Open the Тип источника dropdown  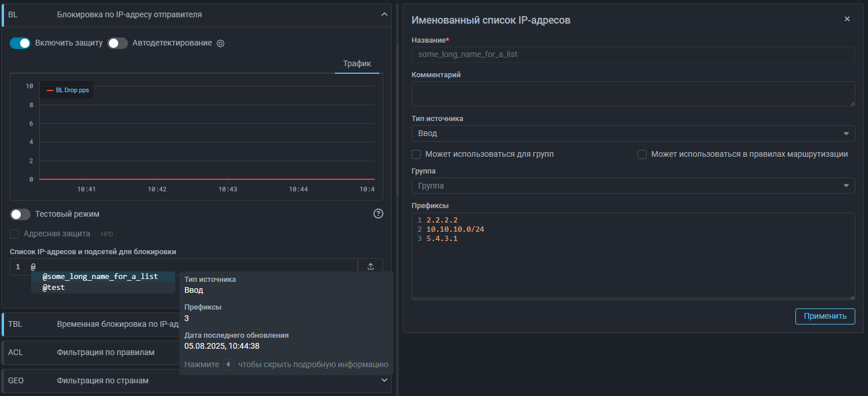[632, 133]
